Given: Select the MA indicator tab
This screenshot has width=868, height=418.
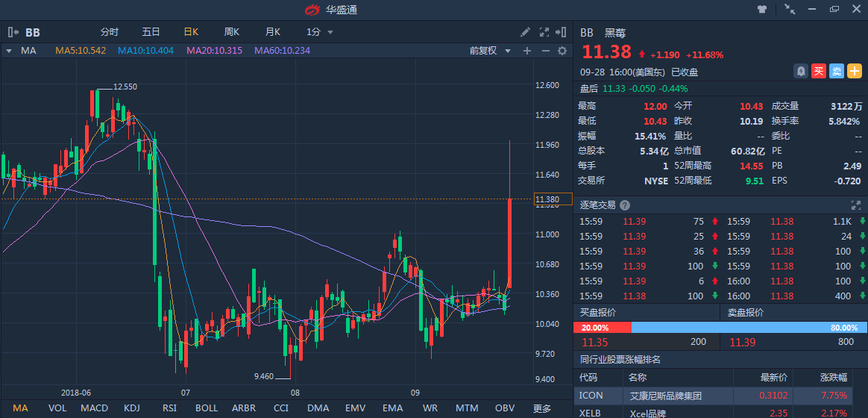Looking at the screenshot, I should click(x=20, y=408).
